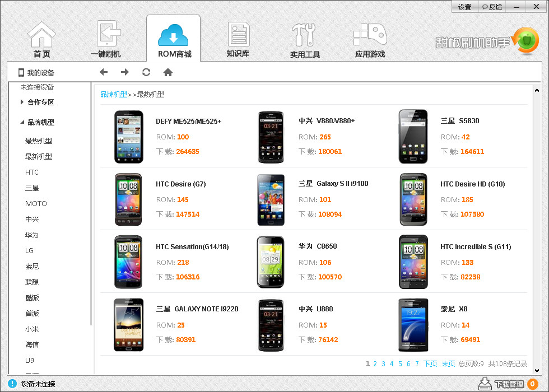
Task: Select 海信 brand in the sidebar
Action: (32, 345)
